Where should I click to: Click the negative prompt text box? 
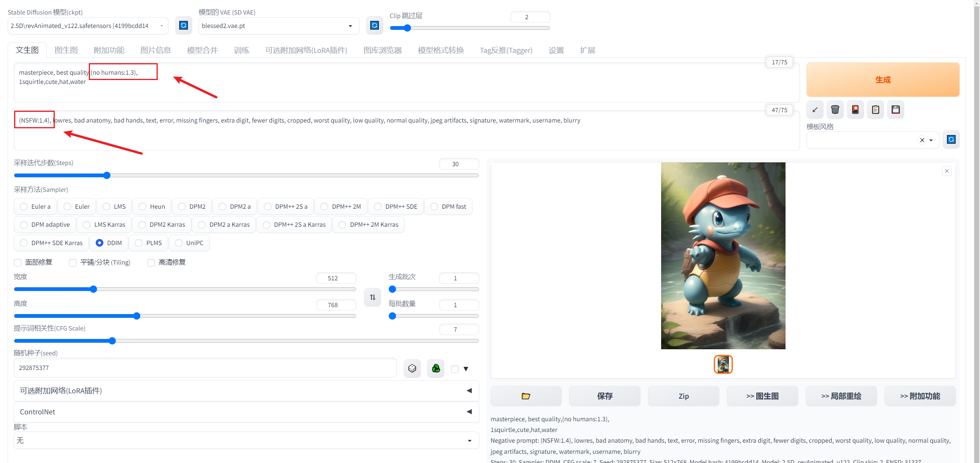click(407, 131)
